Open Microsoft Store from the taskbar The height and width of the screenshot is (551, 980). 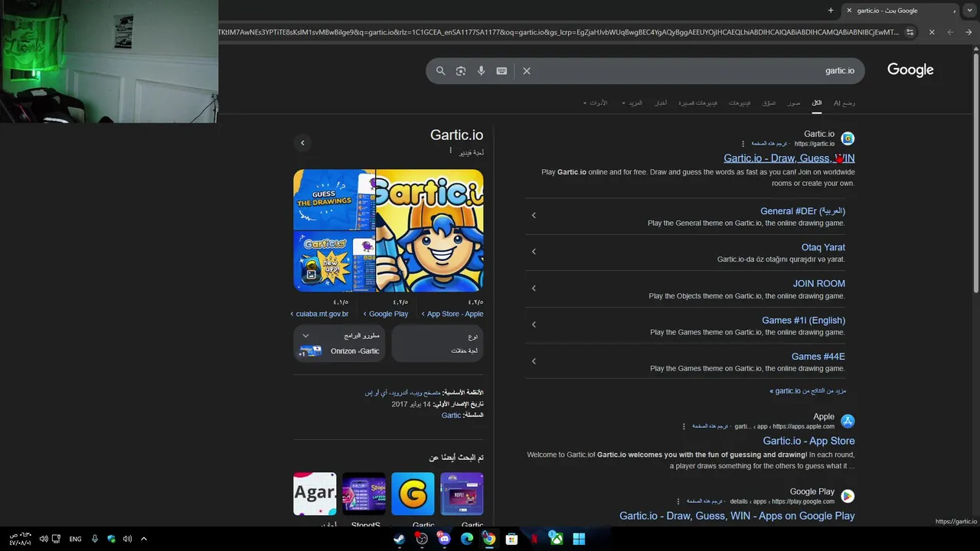coord(511,539)
